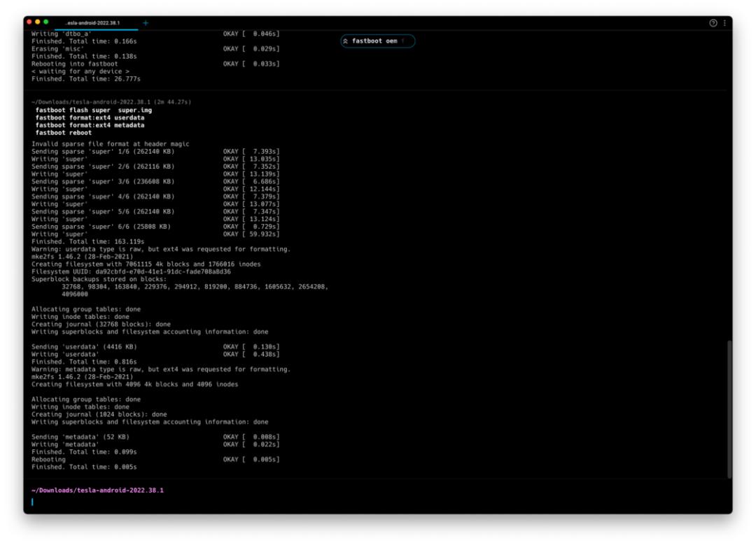Click the command 'fastboot flash super super.img'
Viewport: 756px width, 545px height.
(x=94, y=110)
